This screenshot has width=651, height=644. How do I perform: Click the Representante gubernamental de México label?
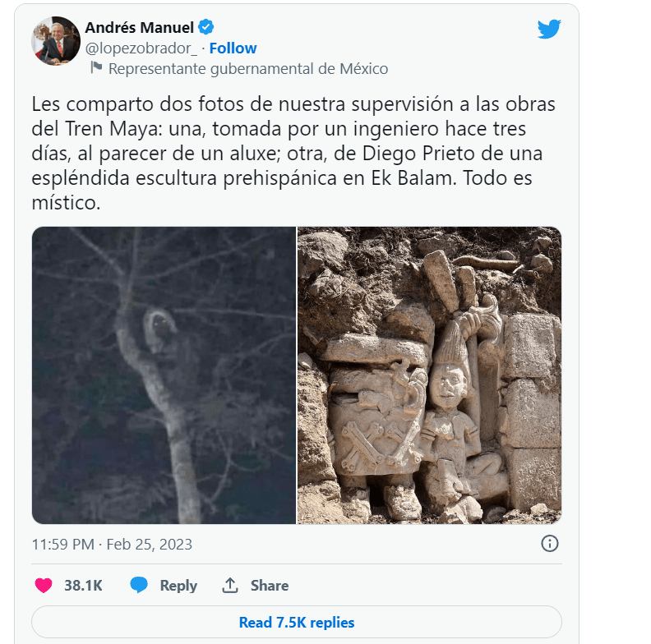(248, 68)
